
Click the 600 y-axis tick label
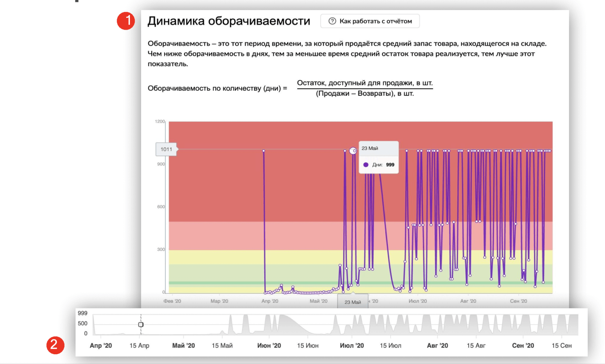point(161,207)
